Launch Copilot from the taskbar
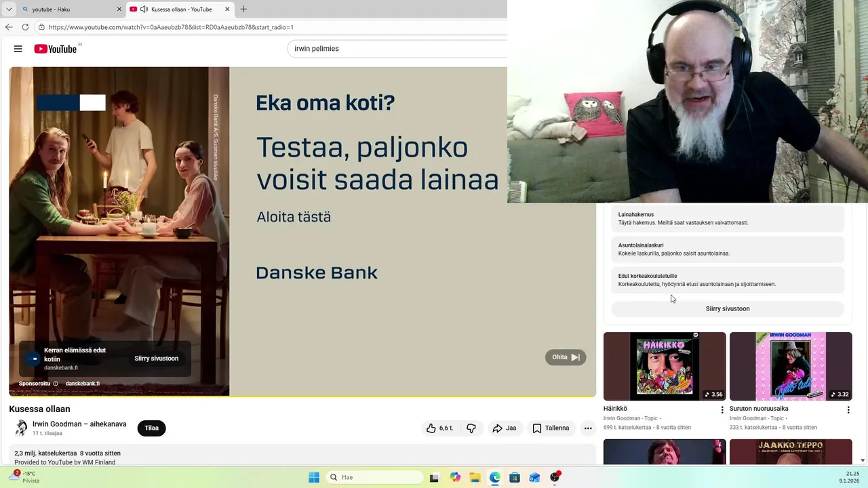Screen dimensions: 868x488 455,477
